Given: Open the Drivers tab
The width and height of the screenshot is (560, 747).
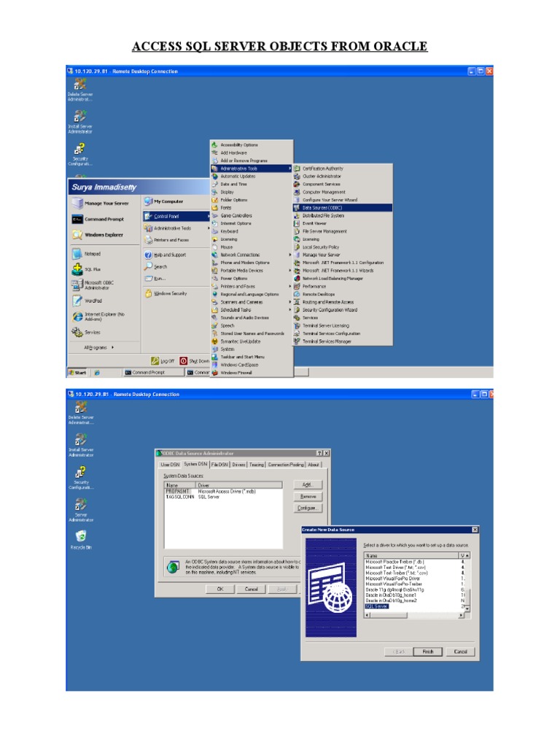Looking at the screenshot, I should coord(239,465).
